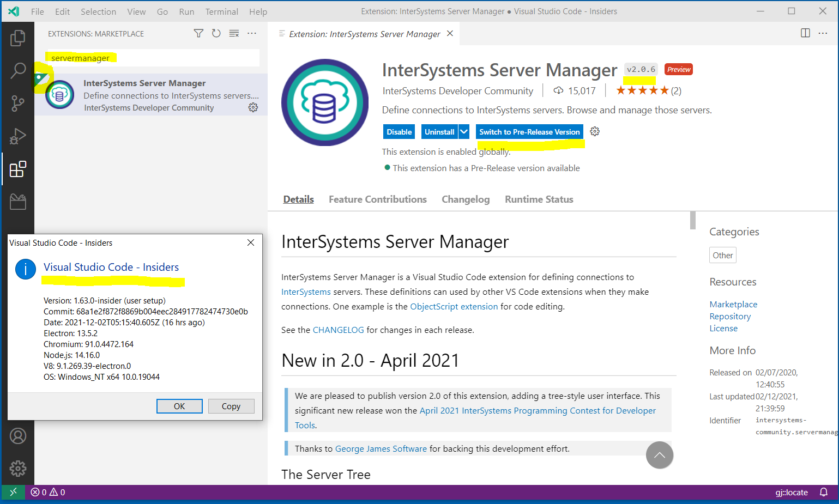Click the extension details vertical scrollbar
839x504 pixels.
click(x=693, y=220)
